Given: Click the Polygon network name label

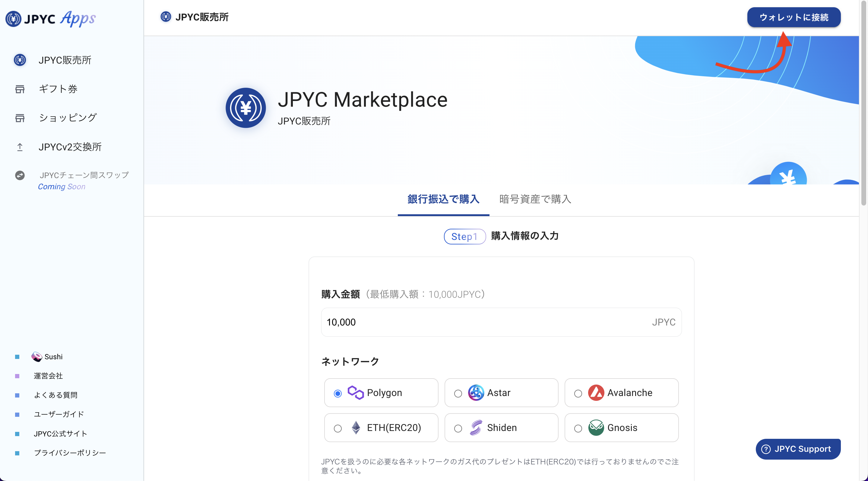Looking at the screenshot, I should pyautogui.click(x=385, y=393).
